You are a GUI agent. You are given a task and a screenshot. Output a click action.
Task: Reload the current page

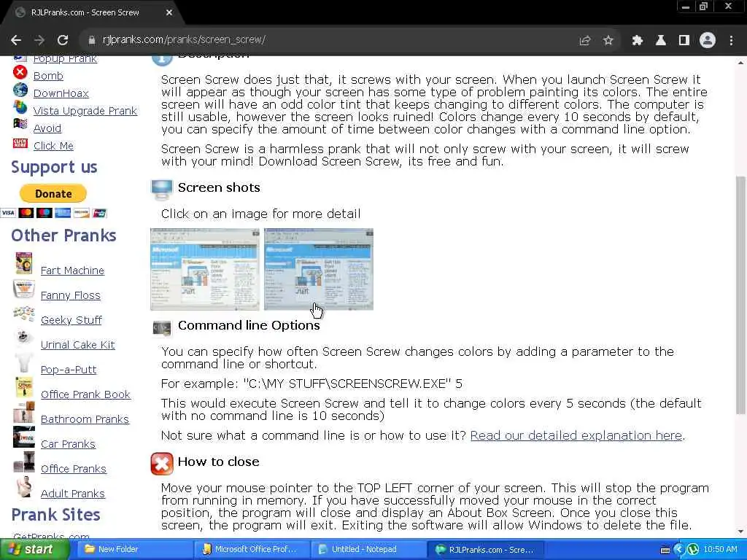coord(63,40)
